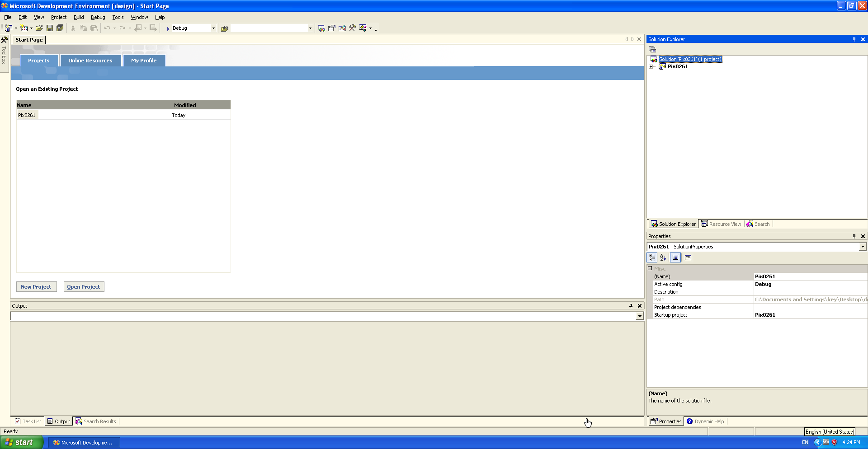Open the Find combo box dropdown arrow
Image resolution: width=868 pixels, height=449 pixels.
(310, 28)
